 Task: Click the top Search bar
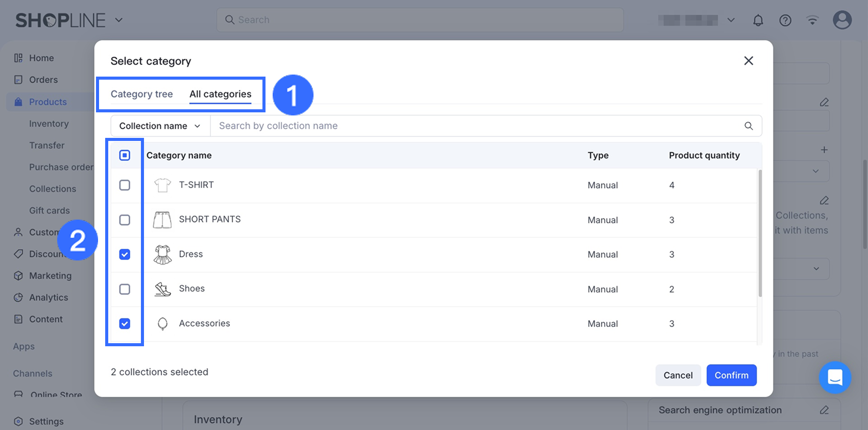[420, 20]
